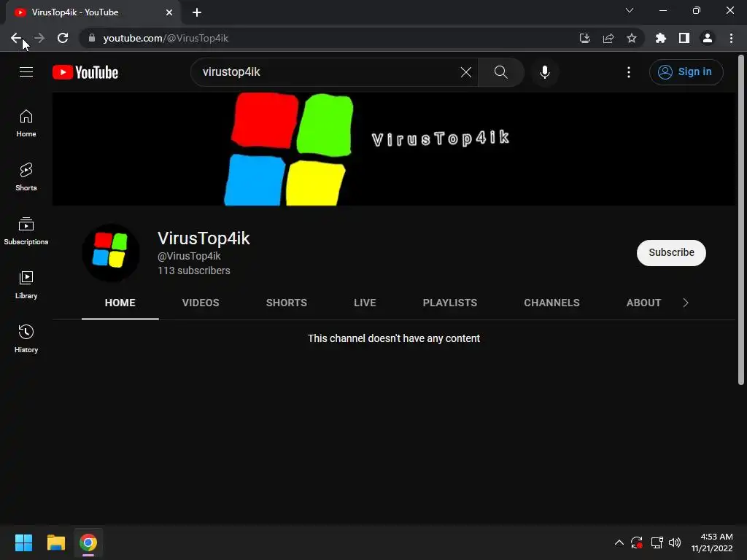Click the address bar URL

point(166,38)
